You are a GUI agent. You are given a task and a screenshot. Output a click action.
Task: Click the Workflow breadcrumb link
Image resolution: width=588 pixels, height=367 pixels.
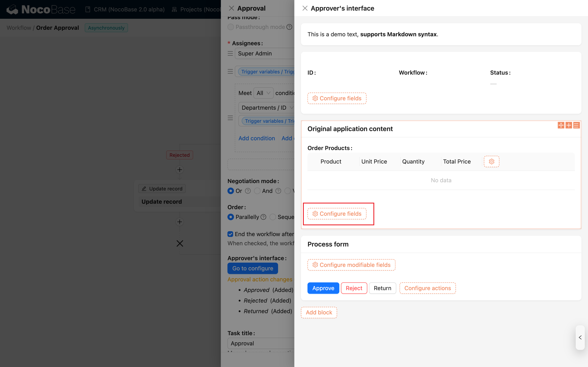[x=19, y=28]
